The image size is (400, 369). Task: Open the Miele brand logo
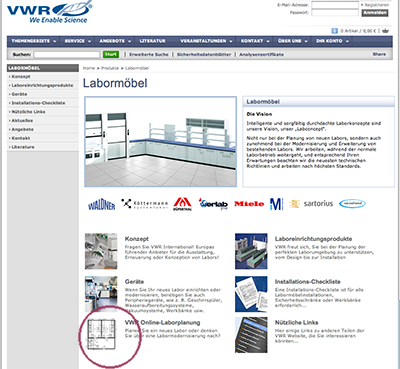coord(249,204)
